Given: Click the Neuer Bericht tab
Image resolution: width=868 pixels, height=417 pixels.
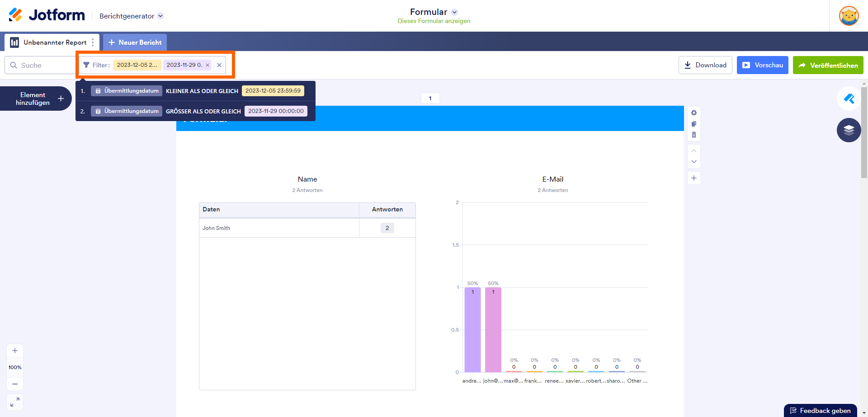Looking at the screenshot, I should pyautogui.click(x=135, y=42).
